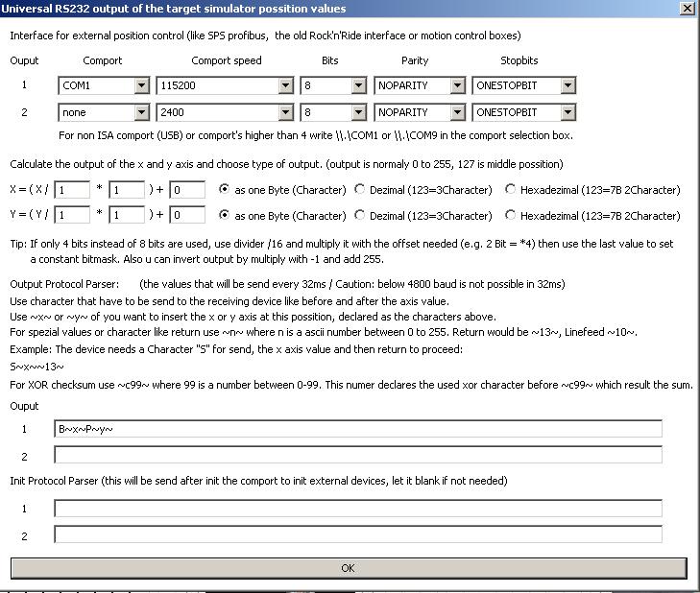Click output 1 protocol field with B~x~P~y~
This screenshot has width=700, height=593.
[358, 429]
